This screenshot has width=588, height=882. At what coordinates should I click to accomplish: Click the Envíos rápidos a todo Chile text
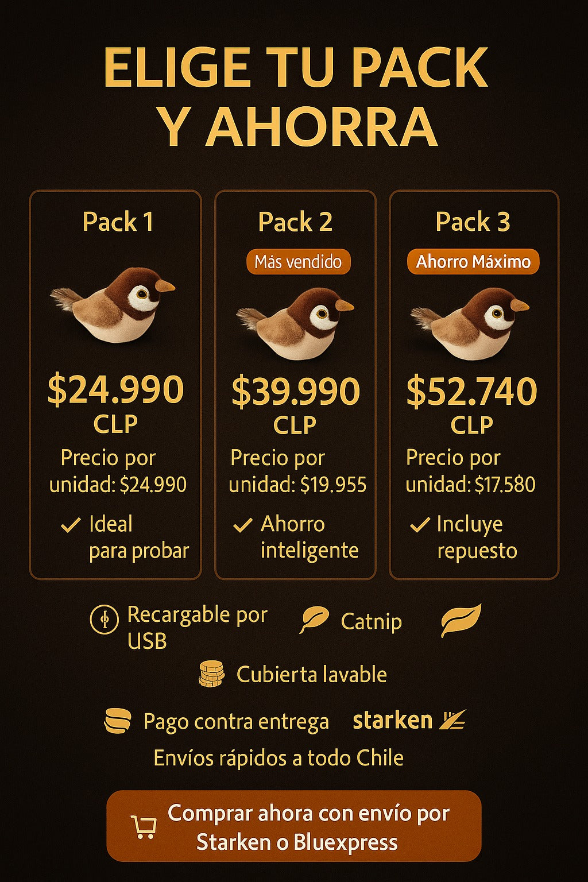[278, 758]
